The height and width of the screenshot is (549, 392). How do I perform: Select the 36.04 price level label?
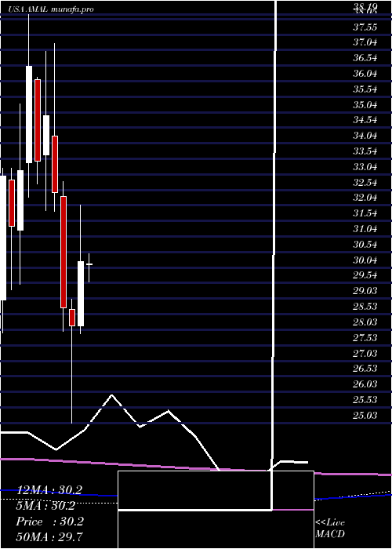(x=365, y=74)
